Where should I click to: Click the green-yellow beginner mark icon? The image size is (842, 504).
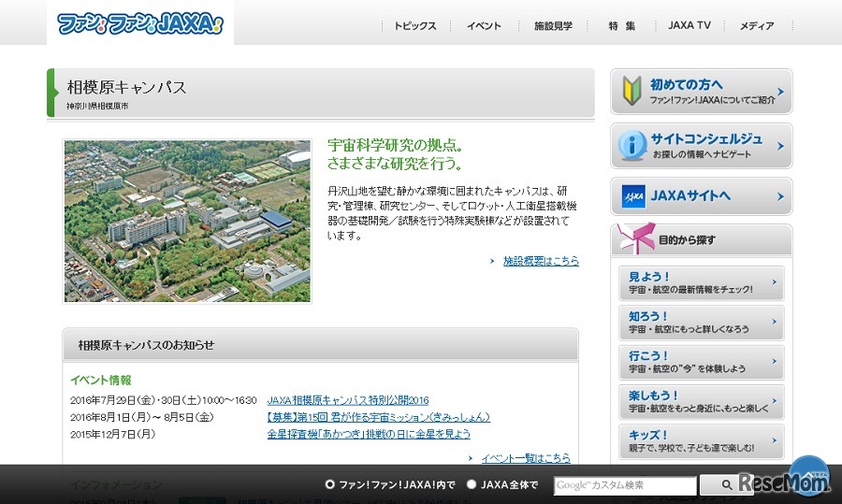632,90
